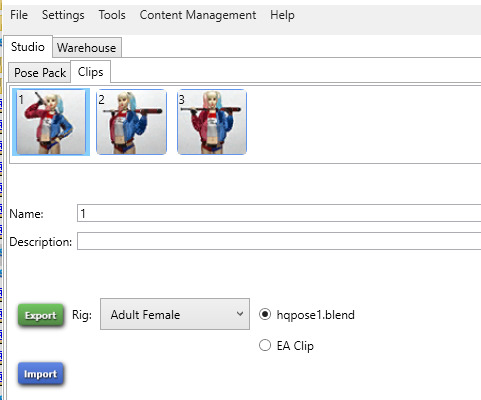
Task: Open the Content Management menu
Action: click(x=198, y=15)
